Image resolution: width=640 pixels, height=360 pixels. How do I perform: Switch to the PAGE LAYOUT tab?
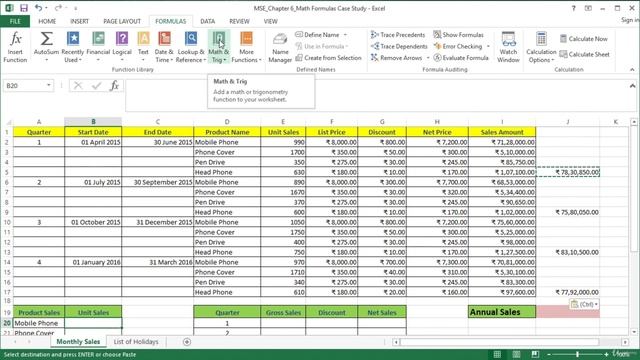tap(122, 21)
